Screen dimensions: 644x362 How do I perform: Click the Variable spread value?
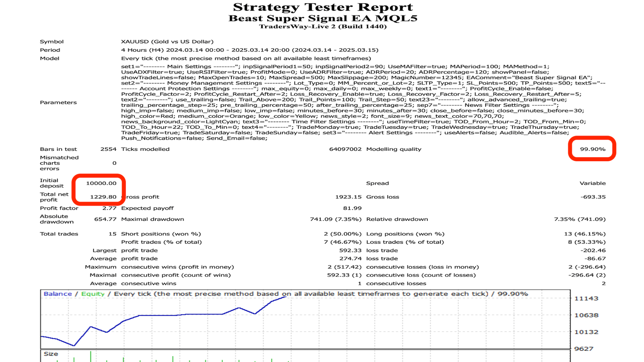click(x=592, y=183)
